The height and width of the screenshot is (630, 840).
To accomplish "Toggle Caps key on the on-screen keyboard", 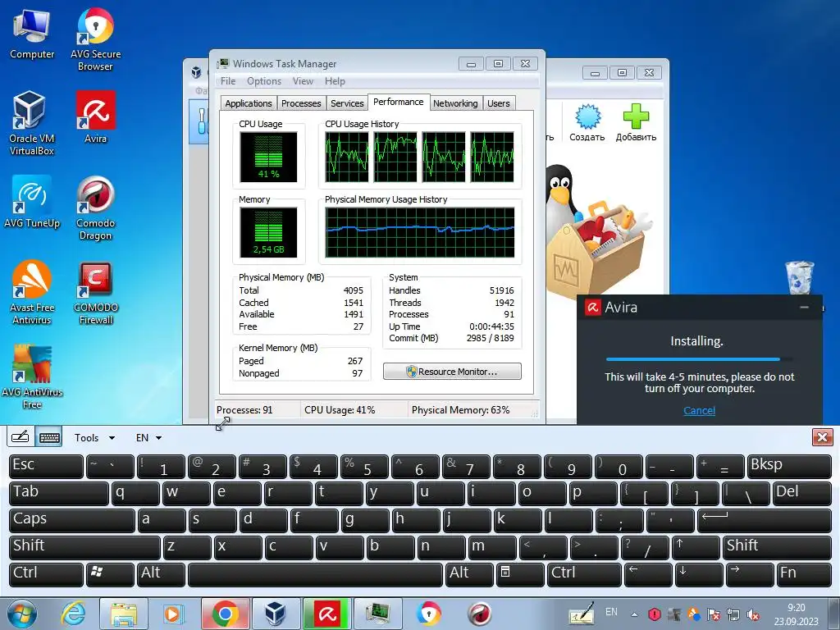I will pos(72,520).
